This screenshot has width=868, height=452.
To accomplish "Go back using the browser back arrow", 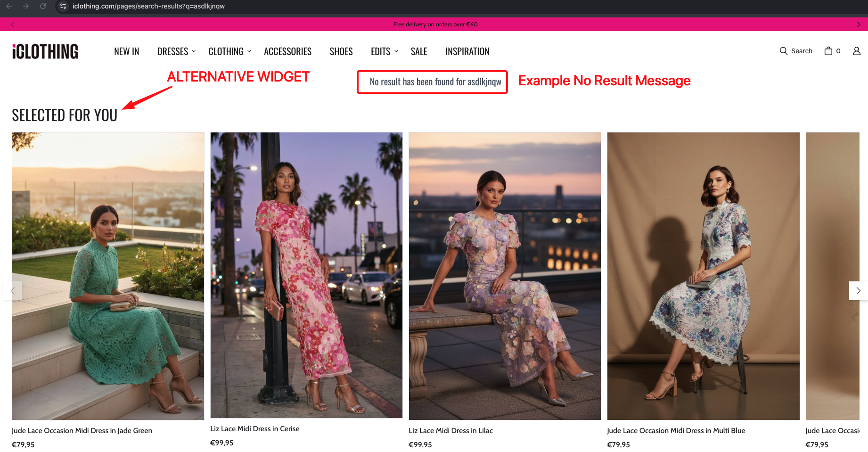I will click(8, 7).
